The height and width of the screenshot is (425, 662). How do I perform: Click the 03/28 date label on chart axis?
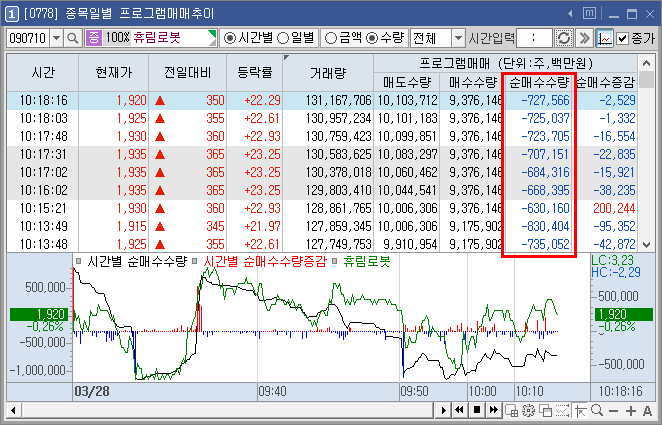pyautogui.click(x=92, y=391)
